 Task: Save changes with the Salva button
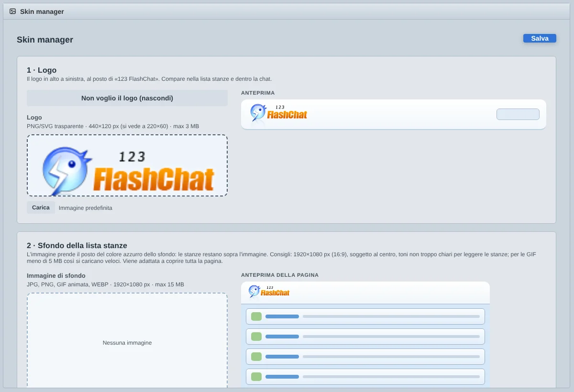540,38
